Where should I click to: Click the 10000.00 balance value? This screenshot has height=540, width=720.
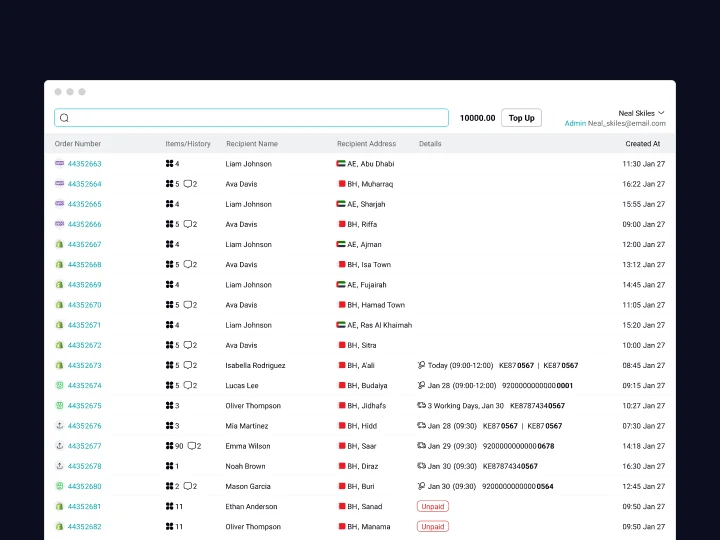478,118
